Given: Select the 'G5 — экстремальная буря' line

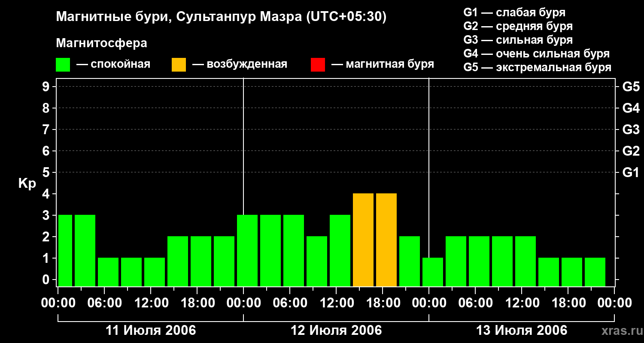Looking at the screenshot, I should coord(538,67).
